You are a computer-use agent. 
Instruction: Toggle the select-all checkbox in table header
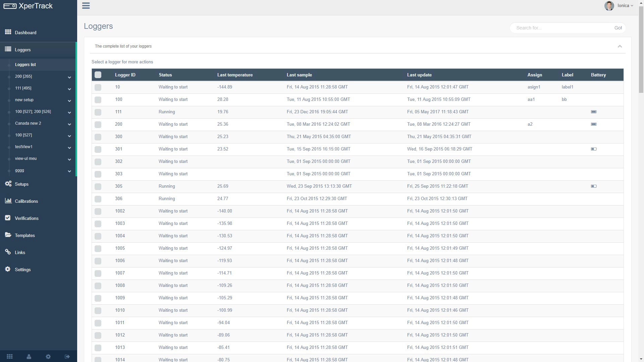point(98,75)
